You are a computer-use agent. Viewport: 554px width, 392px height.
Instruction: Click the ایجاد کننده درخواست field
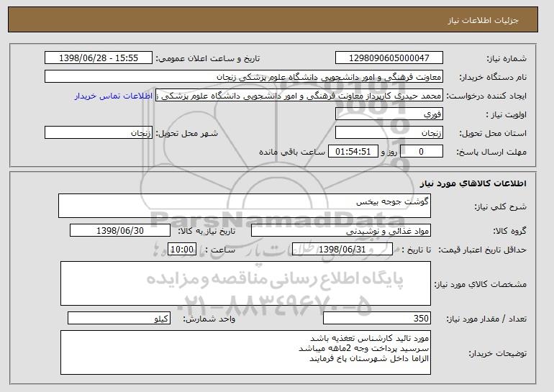[x=299, y=96]
